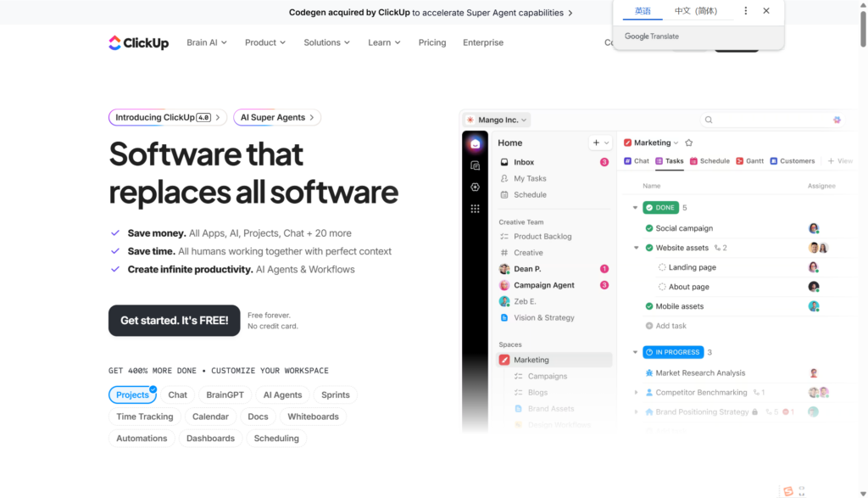Open Campaign Agent chat
The width and height of the screenshot is (868, 498).
click(554, 285)
